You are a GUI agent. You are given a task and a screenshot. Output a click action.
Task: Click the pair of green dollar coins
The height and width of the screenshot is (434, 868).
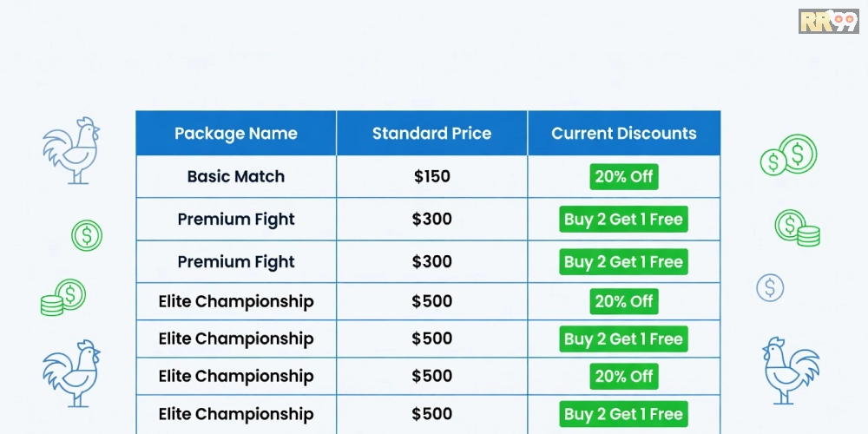[x=788, y=156]
